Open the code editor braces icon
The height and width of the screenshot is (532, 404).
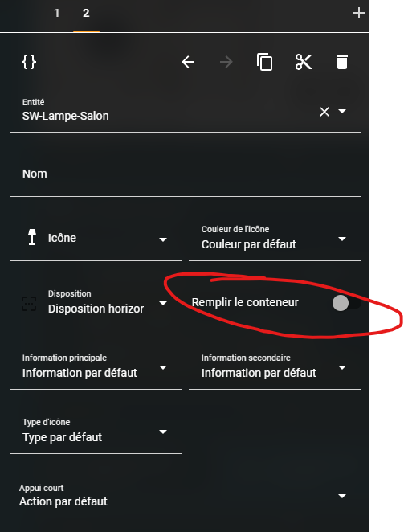pyautogui.click(x=29, y=62)
